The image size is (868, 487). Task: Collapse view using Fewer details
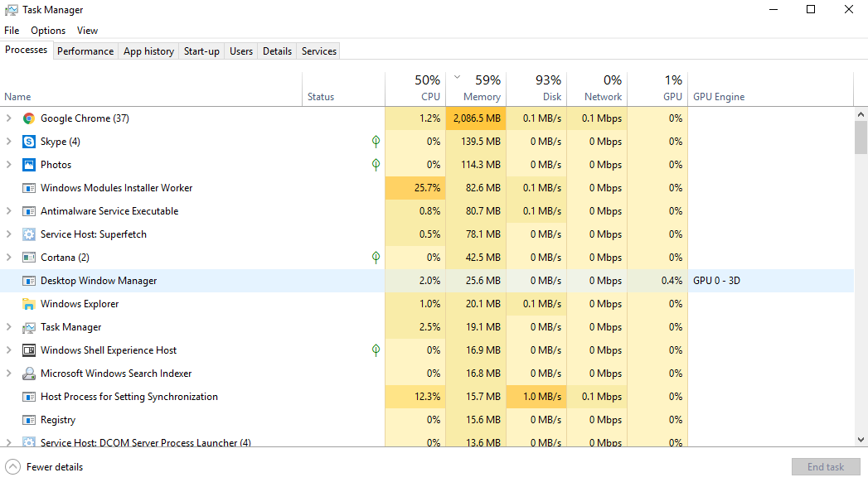[46, 467]
